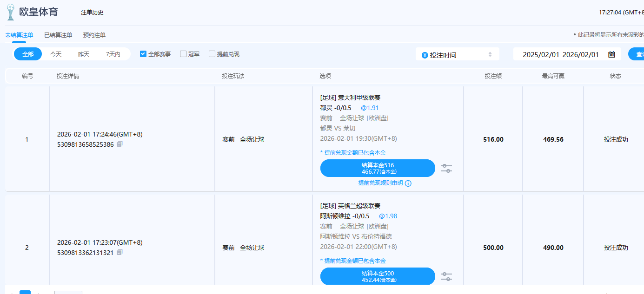Open the calendar icon in date range
This screenshot has width=644, height=294.
click(611, 54)
